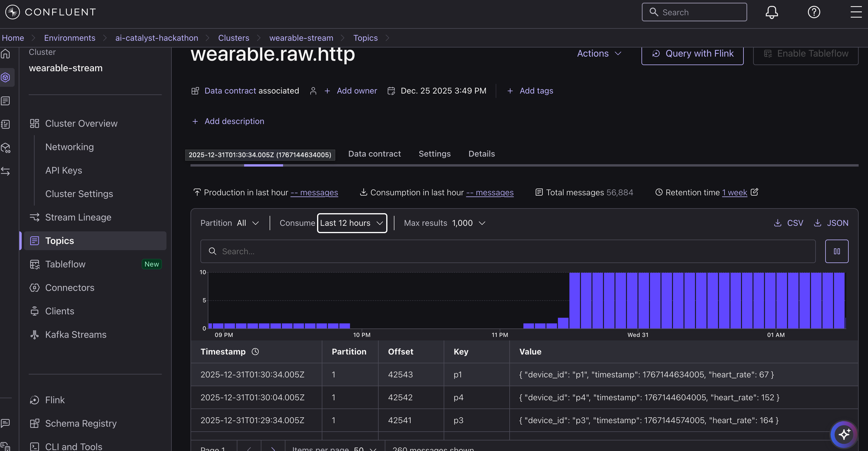Open the Settings tab

click(x=434, y=154)
